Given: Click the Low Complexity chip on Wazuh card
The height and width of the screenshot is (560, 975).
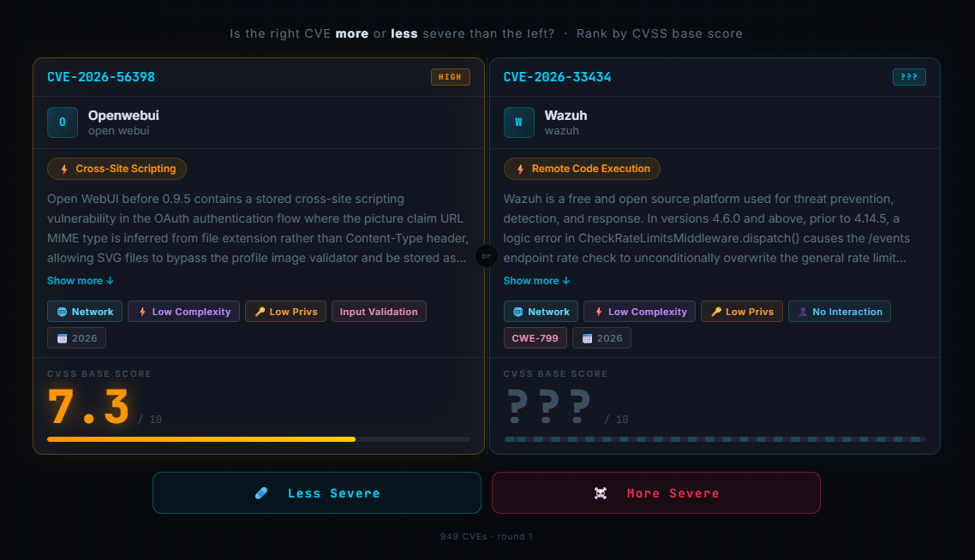Looking at the screenshot, I should 640,312.
